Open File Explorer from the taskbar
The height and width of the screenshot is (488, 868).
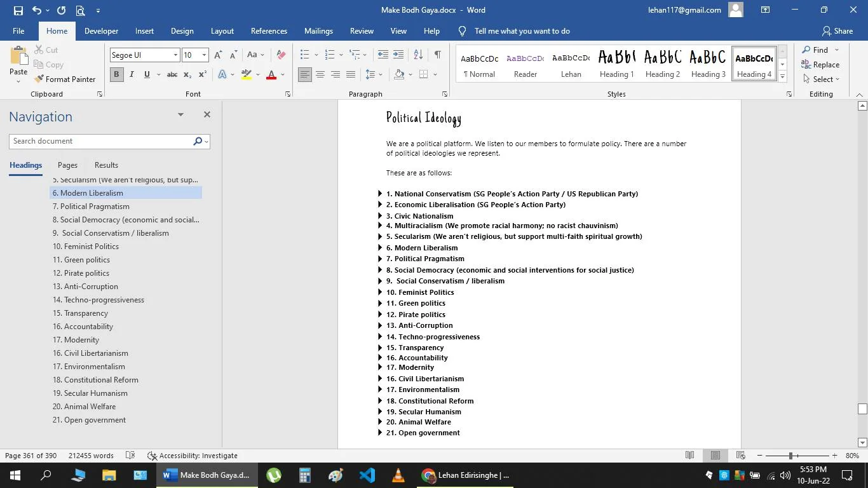[109, 475]
